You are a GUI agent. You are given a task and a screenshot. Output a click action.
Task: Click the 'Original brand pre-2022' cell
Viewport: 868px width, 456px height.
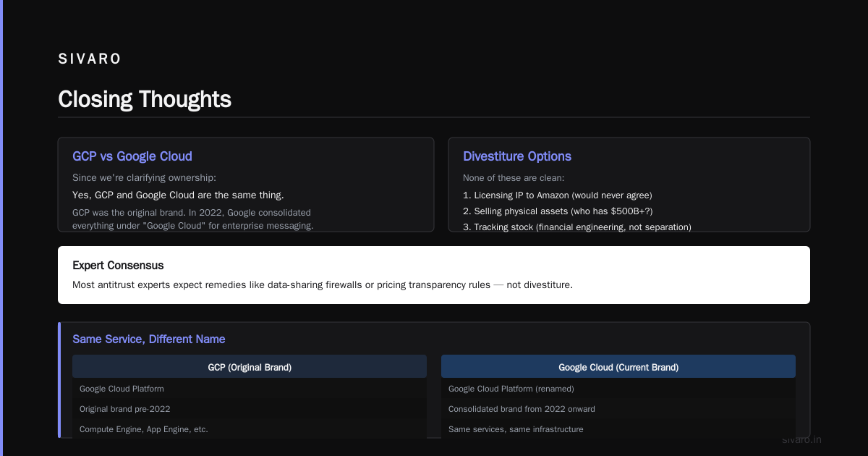pos(250,409)
